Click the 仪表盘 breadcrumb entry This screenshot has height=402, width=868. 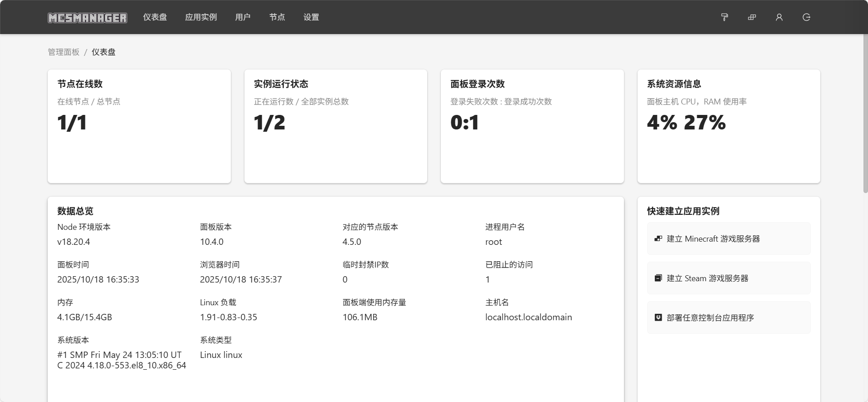(x=104, y=52)
